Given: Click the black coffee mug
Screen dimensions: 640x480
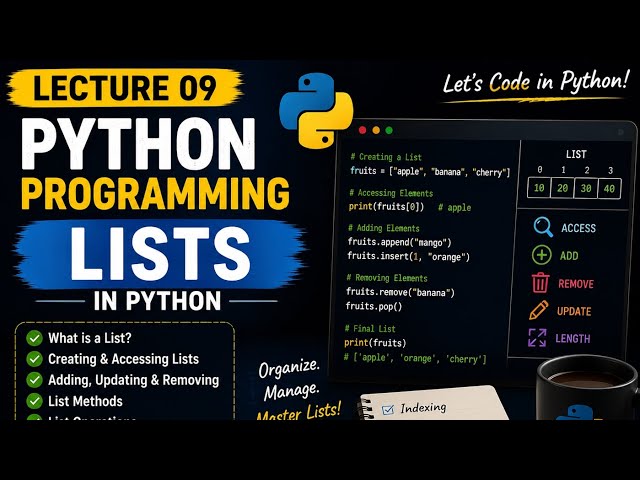Looking at the screenshot, I should 587,387.
